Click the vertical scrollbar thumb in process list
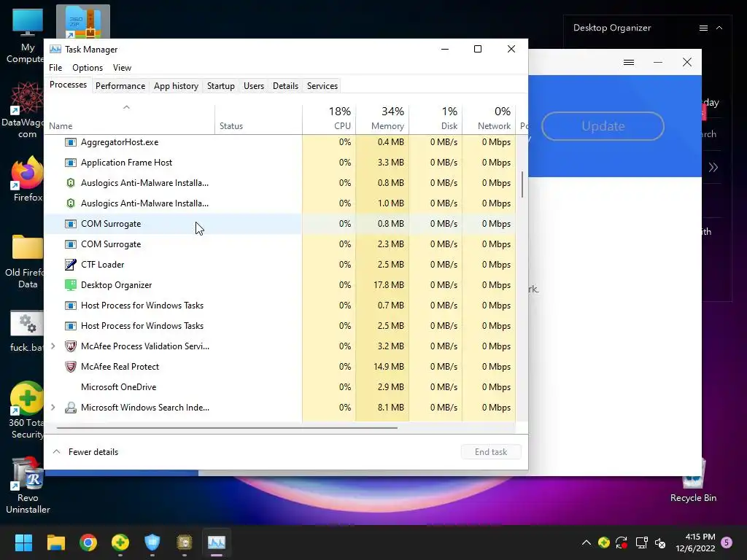The width and height of the screenshot is (747, 560). 522,184
